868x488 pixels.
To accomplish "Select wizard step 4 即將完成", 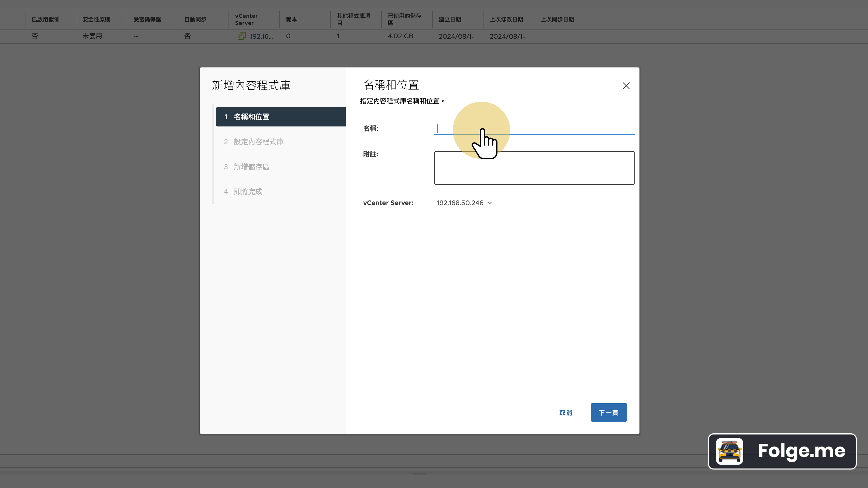I will coord(248,192).
